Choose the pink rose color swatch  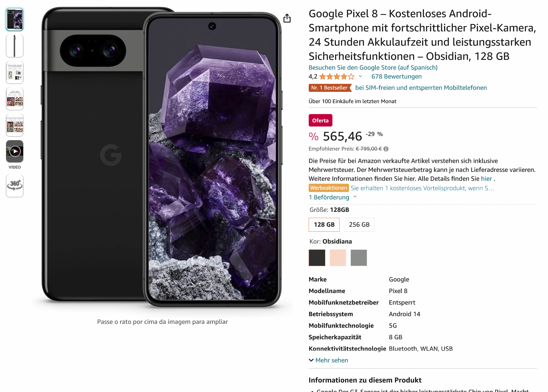338,258
